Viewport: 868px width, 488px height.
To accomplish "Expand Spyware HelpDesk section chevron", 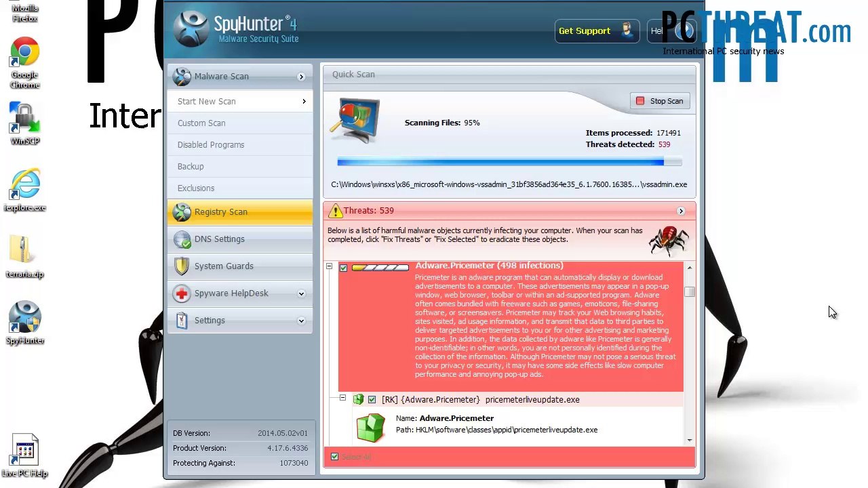I will (x=301, y=293).
